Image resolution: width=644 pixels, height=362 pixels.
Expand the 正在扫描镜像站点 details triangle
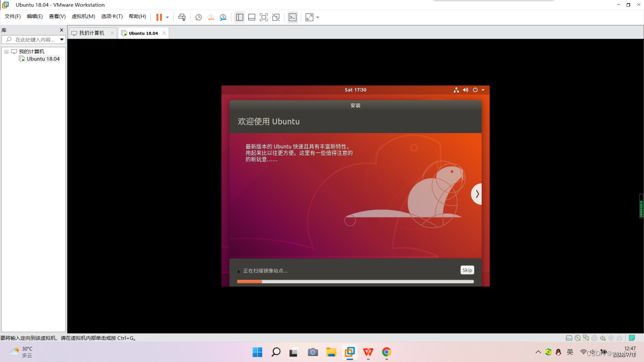click(239, 271)
